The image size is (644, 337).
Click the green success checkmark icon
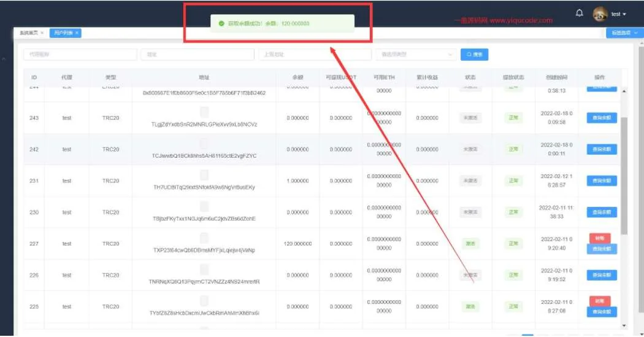click(221, 24)
